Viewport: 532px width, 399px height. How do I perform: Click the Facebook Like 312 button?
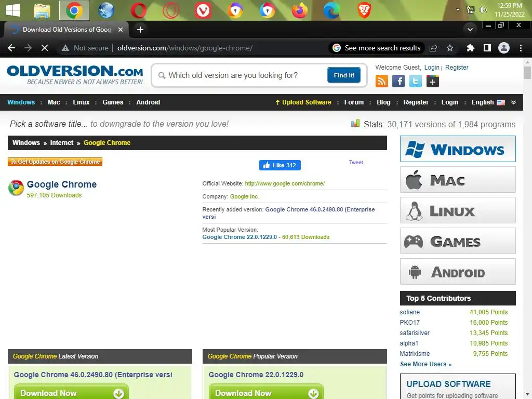pyautogui.click(x=280, y=165)
